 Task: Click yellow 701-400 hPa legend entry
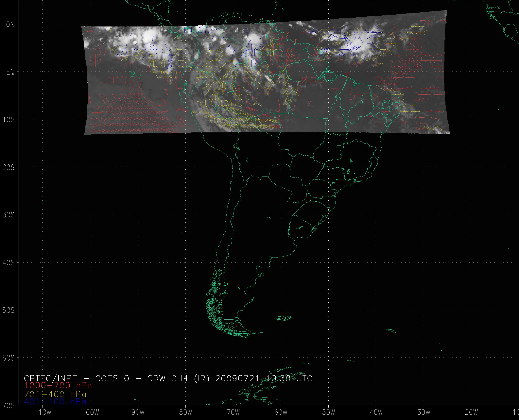tap(55, 394)
